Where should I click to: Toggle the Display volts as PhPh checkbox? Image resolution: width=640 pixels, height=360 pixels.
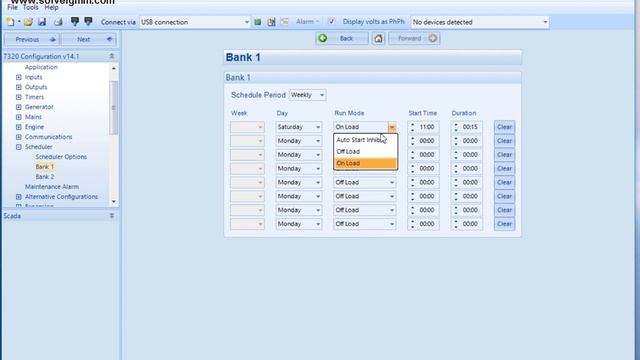pos(331,22)
